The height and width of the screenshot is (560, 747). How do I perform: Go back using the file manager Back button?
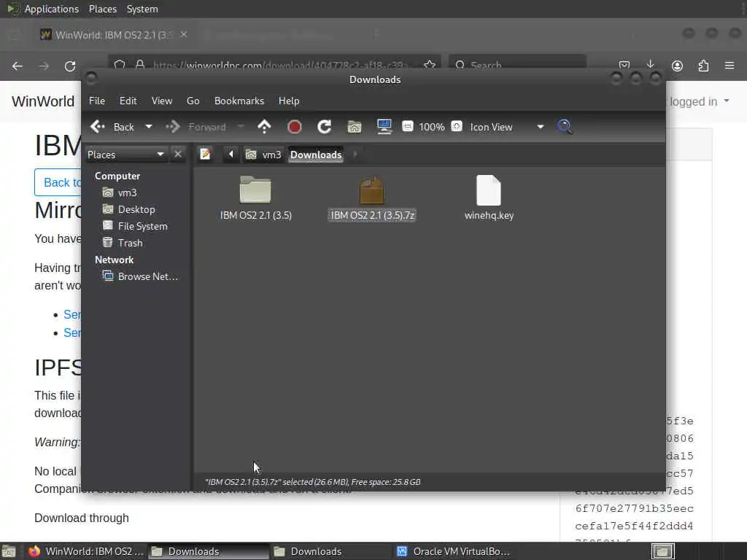112,127
